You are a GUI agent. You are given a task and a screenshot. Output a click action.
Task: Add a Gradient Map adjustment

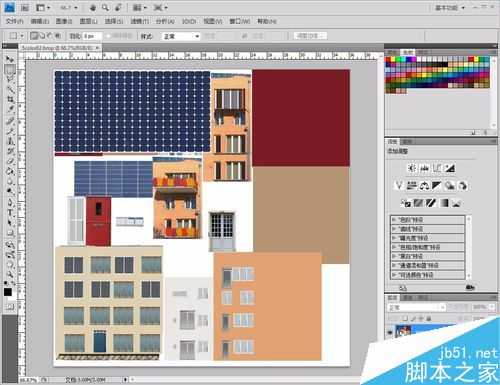click(x=444, y=203)
